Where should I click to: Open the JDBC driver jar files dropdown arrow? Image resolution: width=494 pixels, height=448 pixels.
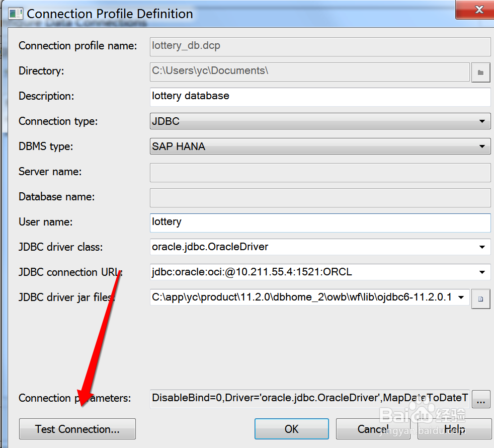[x=461, y=297]
